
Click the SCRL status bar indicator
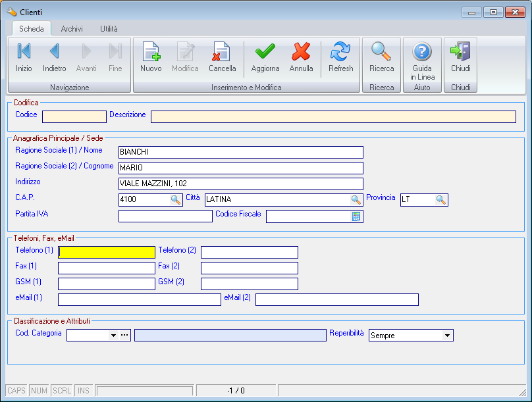point(62,390)
